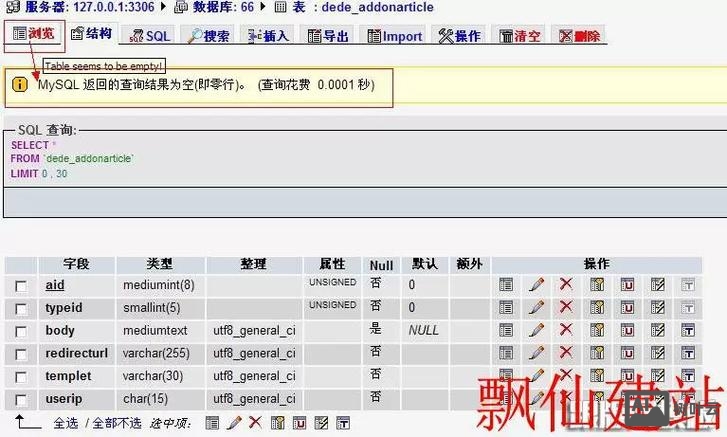Check the userip field checkbox

point(21,399)
